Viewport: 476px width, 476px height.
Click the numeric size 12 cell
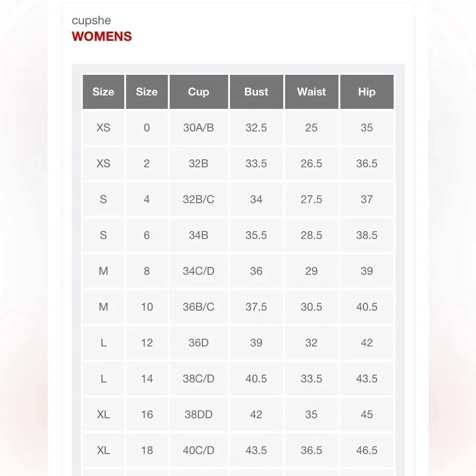[x=147, y=343]
